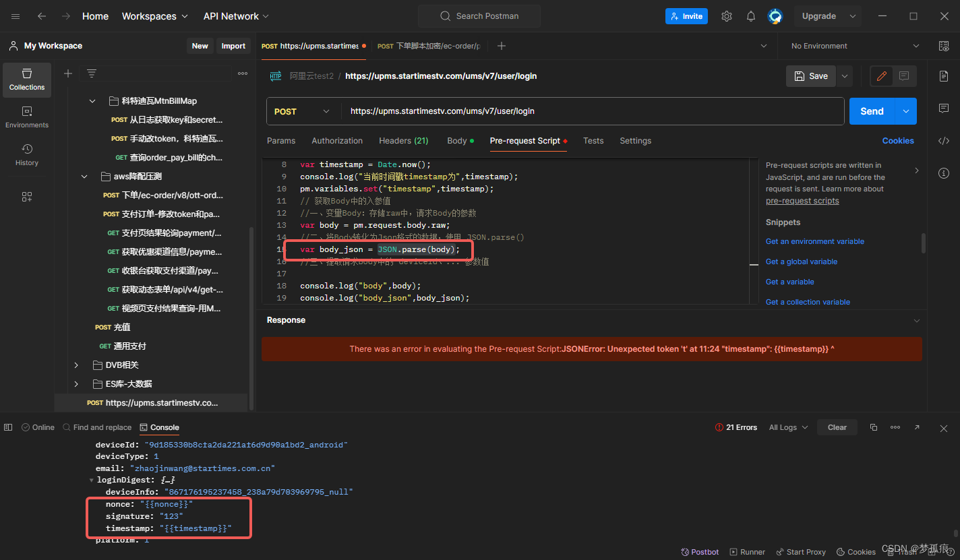This screenshot has width=960, height=560.
Task: Open the Save options dropdown arrow
Action: pos(844,76)
